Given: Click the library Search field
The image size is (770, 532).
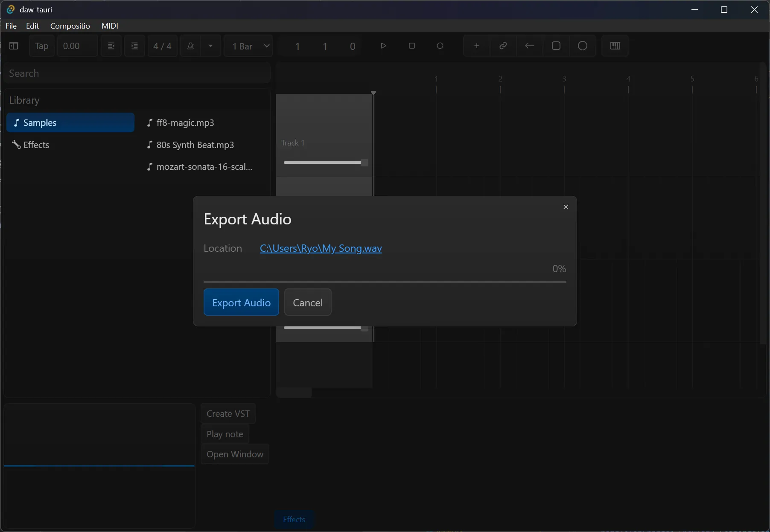Looking at the screenshot, I should pyautogui.click(x=137, y=73).
